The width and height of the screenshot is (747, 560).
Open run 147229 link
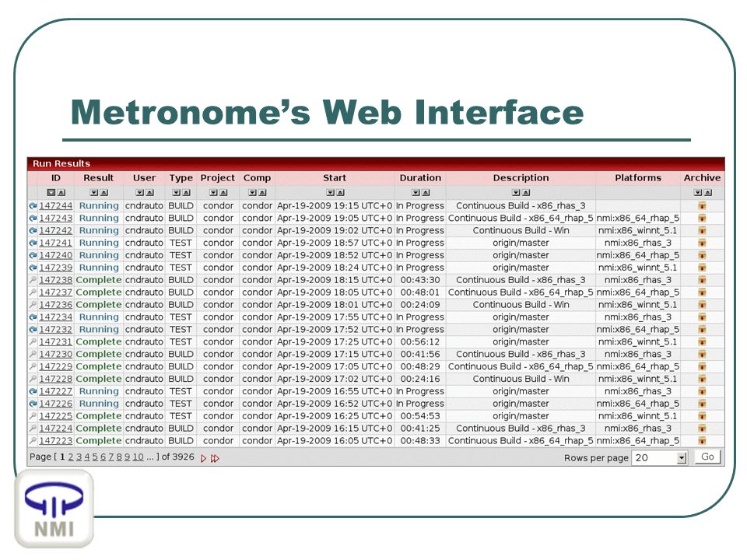point(56,367)
